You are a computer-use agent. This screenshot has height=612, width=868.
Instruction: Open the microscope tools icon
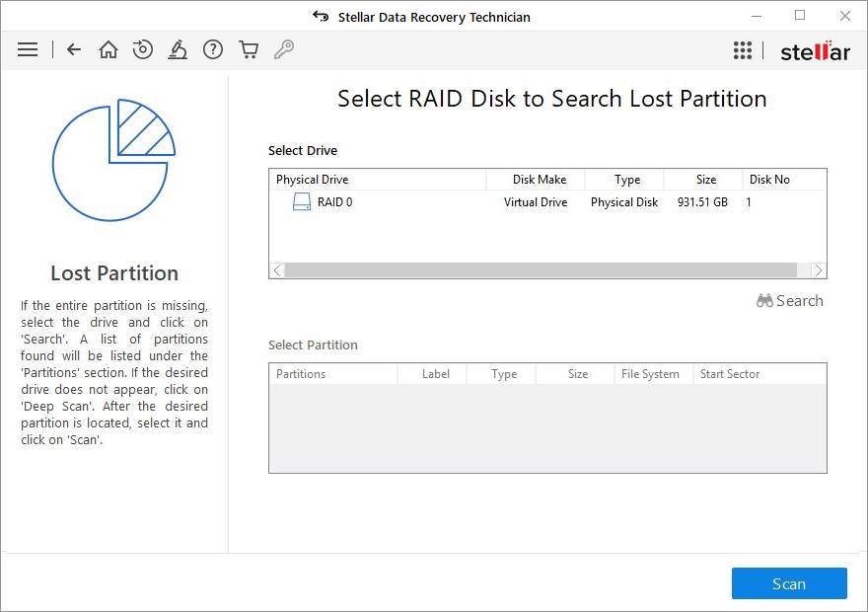(x=178, y=49)
